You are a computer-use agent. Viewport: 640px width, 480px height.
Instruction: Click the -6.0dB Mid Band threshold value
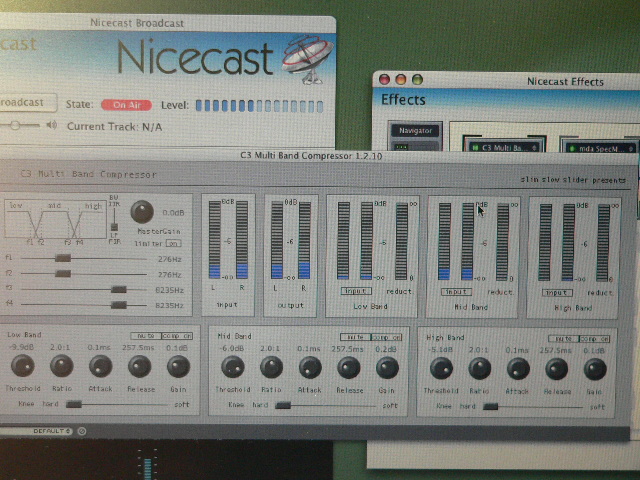pyautogui.click(x=232, y=349)
